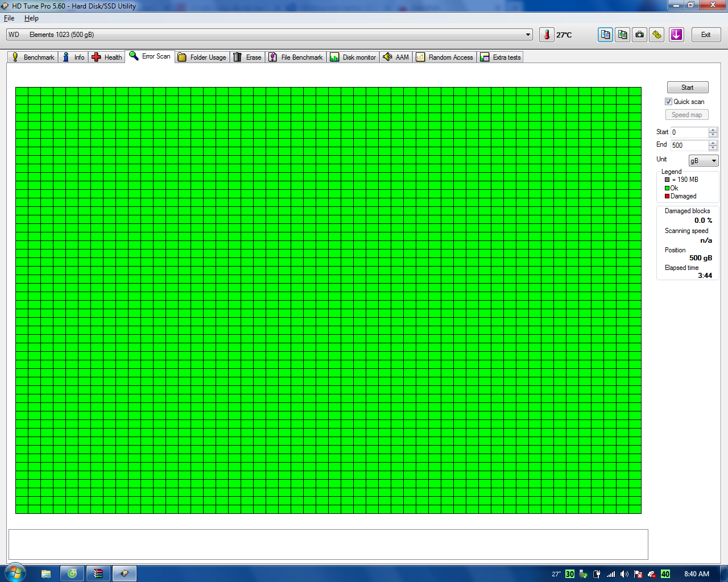Click the copy screenshot to clipboard icon
The width and height of the screenshot is (728, 582).
pyautogui.click(x=622, y=35)
